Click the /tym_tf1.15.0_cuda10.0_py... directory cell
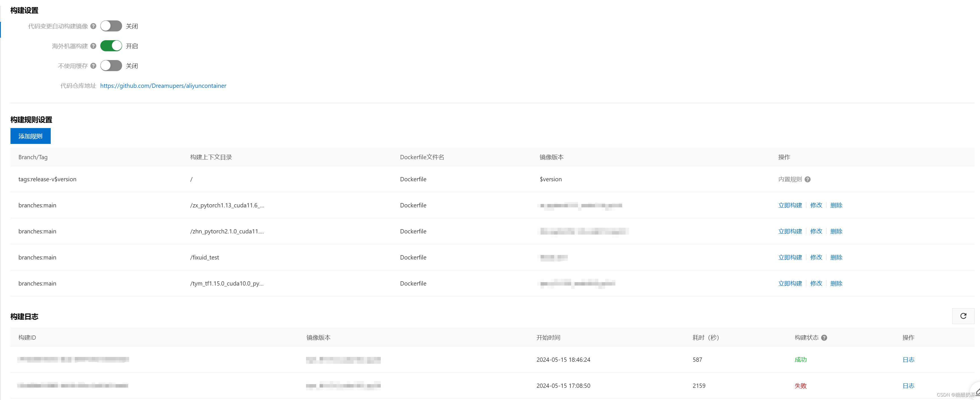This screenshot has height=400, width=980. pyautogui.click(x=227, y=284)
